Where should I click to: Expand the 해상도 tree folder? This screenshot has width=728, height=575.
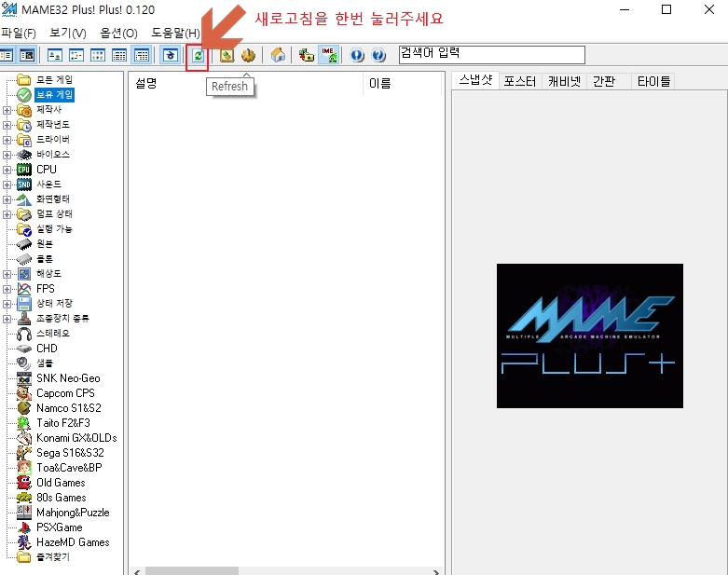pos(7,274)
